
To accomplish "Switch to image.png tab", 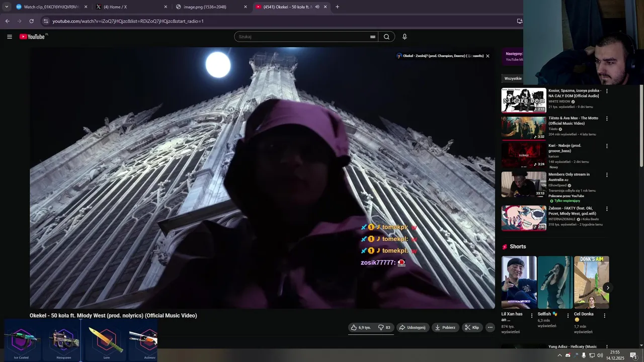I will click(211, 7).
